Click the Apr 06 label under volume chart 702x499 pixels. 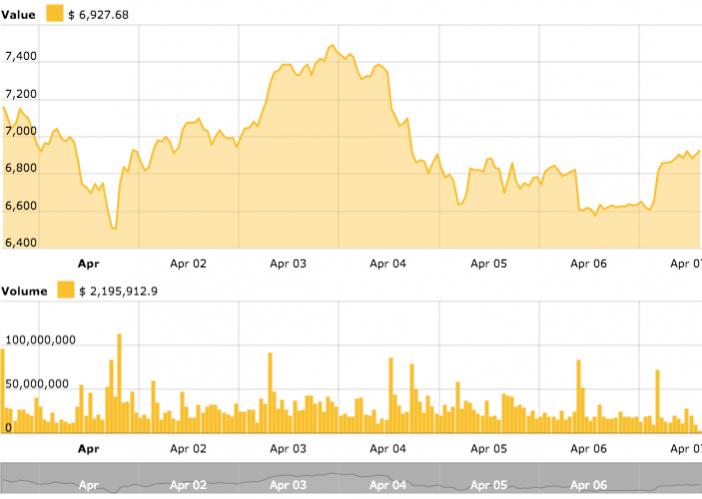coord(588,449)
